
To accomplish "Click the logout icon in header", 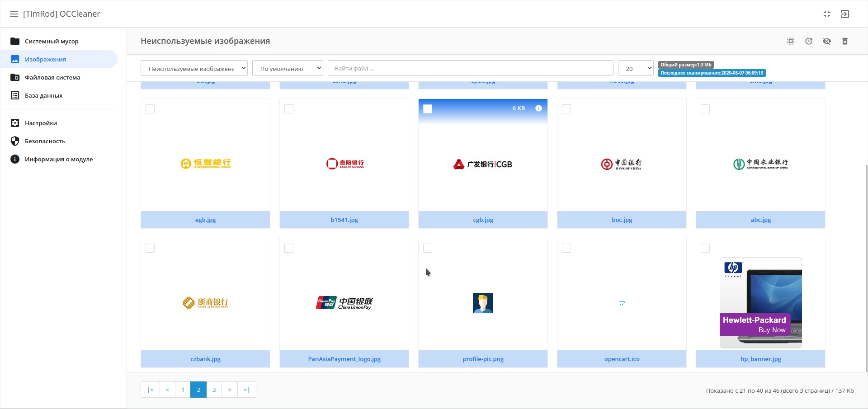I will (x=845, y=14).
